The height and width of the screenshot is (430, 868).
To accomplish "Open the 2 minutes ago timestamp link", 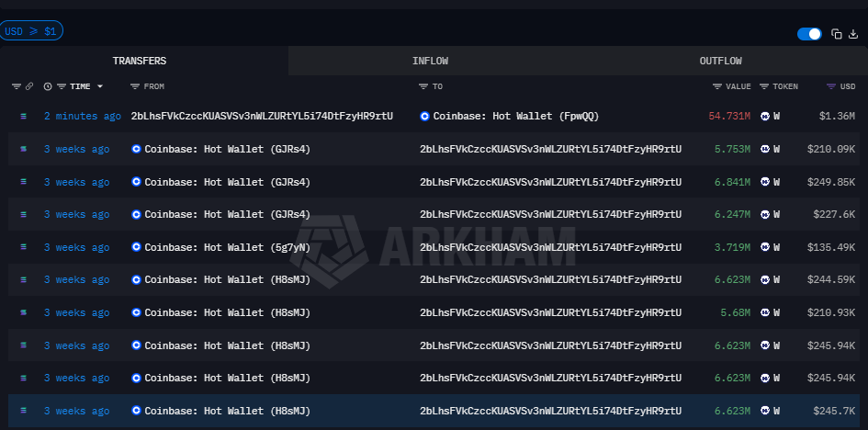I will tap(82, 116).
